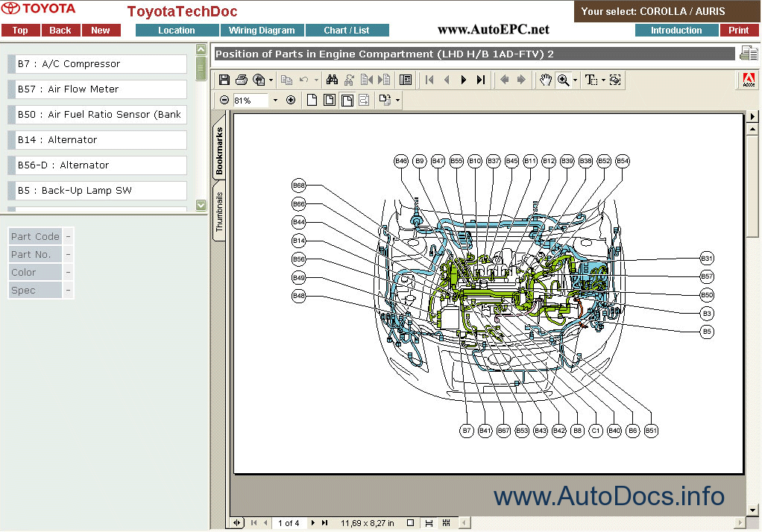The image size is (762, 532).
Task: Select B57 : Air Flow Meter in list
Action: [x=97, y=89]
